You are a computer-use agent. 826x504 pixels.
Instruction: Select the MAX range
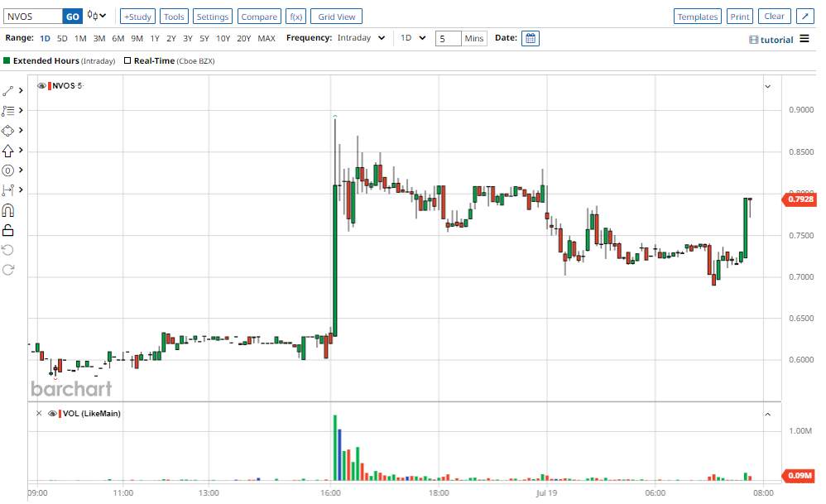pos(267,38)
